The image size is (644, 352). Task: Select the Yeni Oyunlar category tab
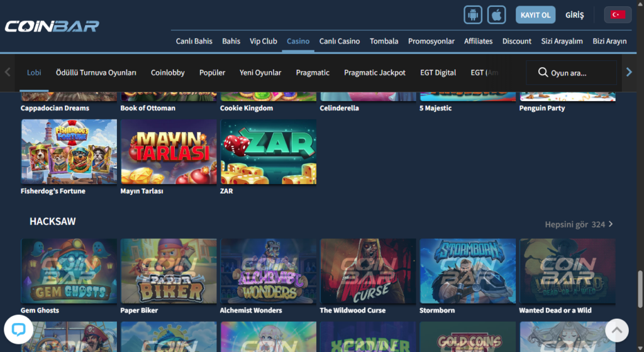pyautogui.click(x=260, y=72)
